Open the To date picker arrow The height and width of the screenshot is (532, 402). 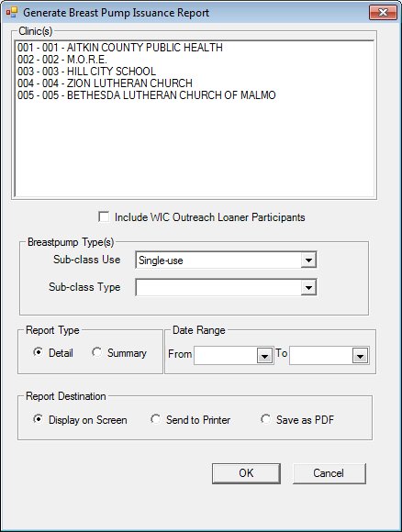point(360,356)
